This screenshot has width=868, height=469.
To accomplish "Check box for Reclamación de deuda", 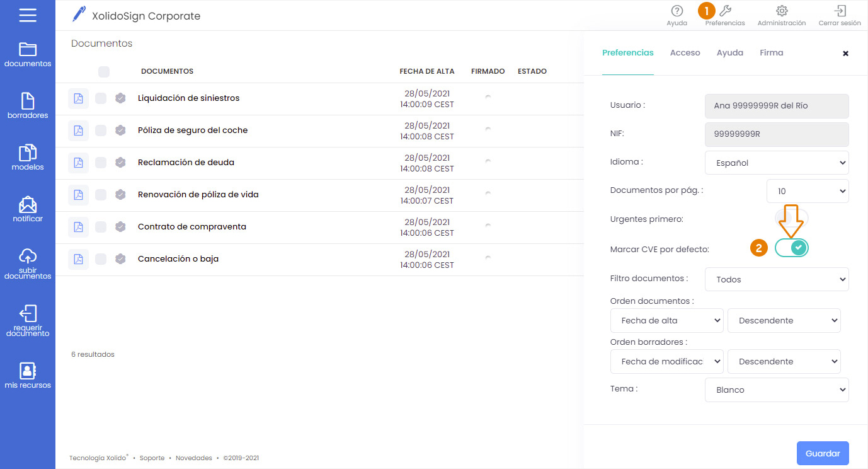I will coord(101,163).
